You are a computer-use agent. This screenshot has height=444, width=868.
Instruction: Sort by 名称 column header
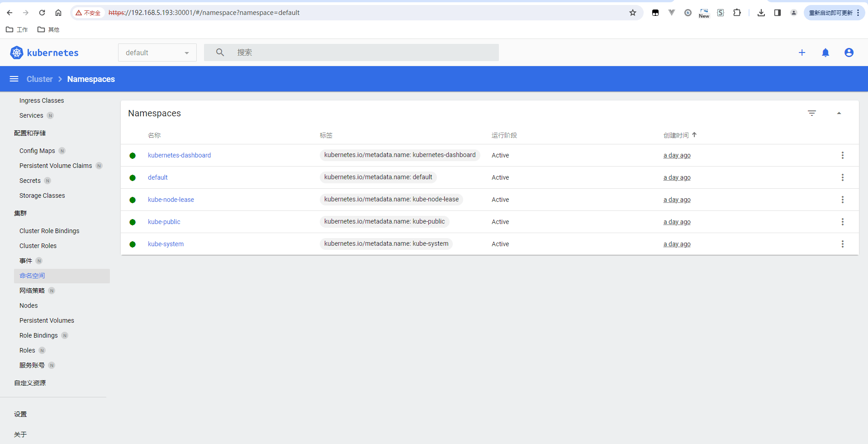[x=154, y=135]
